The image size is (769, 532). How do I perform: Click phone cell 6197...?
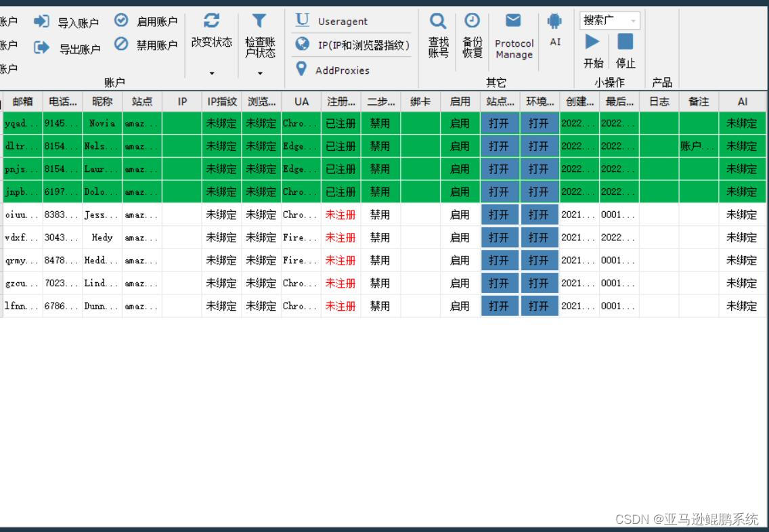(x=62, y=192)
